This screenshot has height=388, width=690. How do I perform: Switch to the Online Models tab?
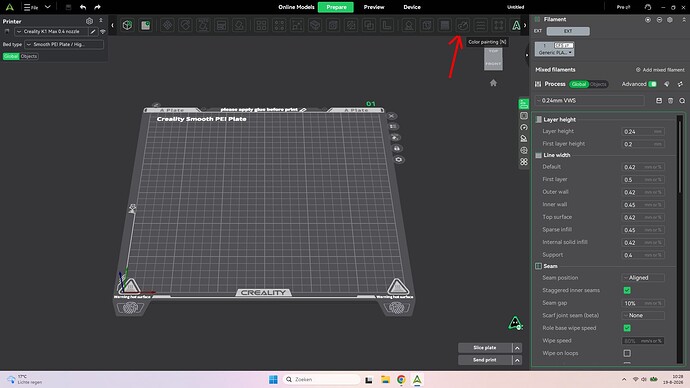(296, 7)
